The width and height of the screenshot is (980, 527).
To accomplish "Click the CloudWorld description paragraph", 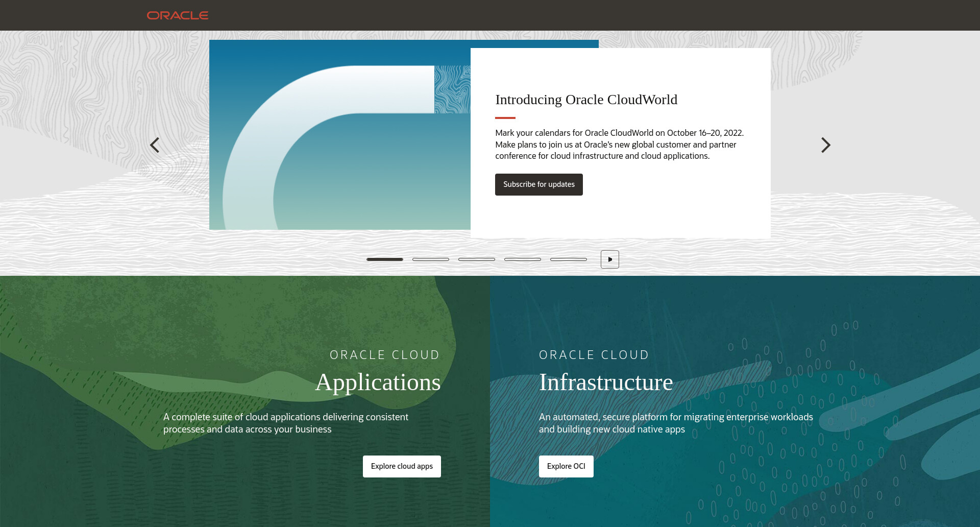I will (x=620, y=145).
